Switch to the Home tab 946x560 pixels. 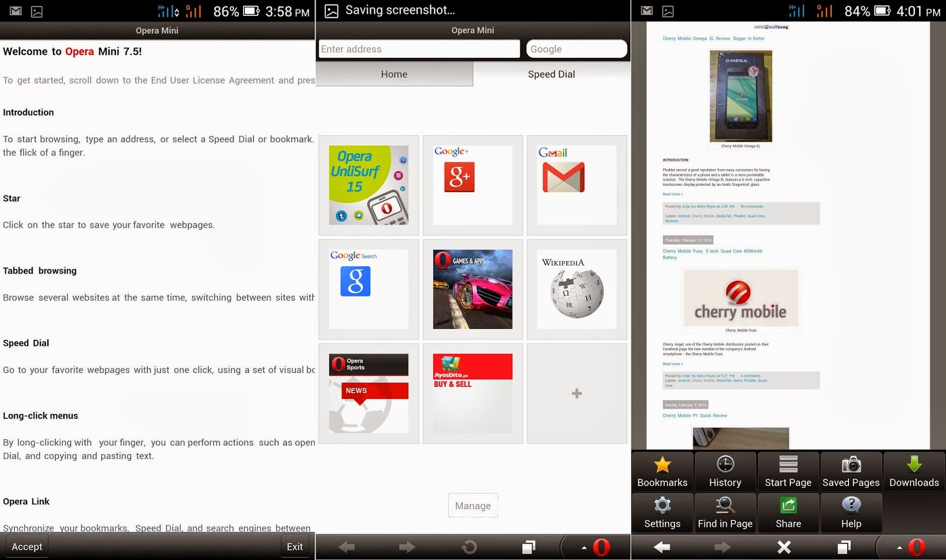point(394,74)
